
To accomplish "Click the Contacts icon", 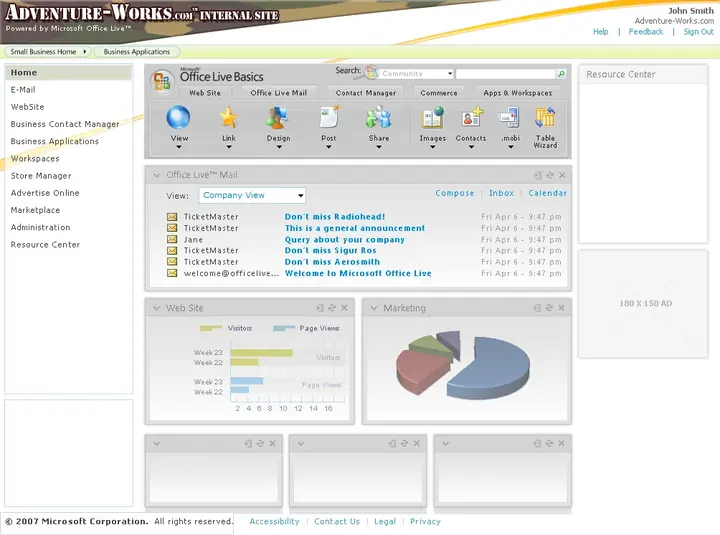I will pos(472,117).
